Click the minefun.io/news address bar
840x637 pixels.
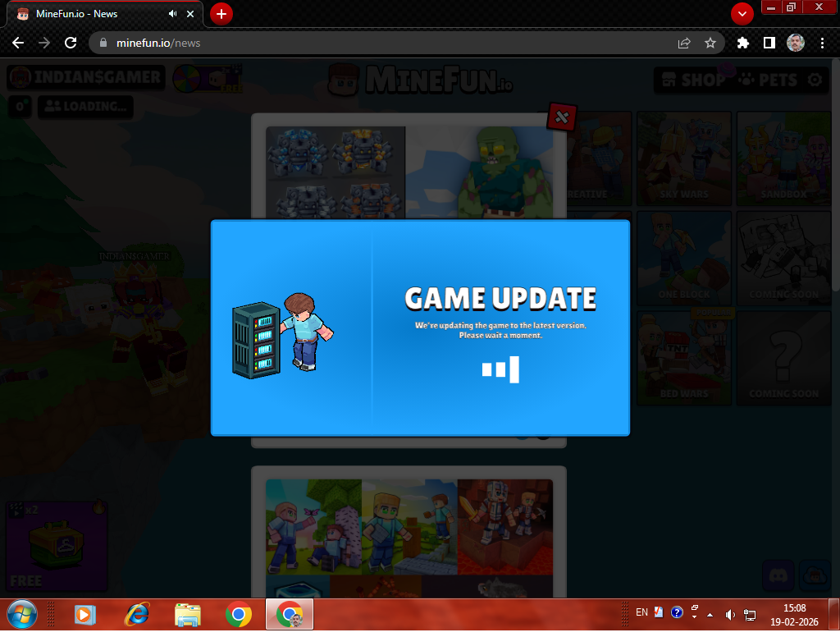point(386,43)
